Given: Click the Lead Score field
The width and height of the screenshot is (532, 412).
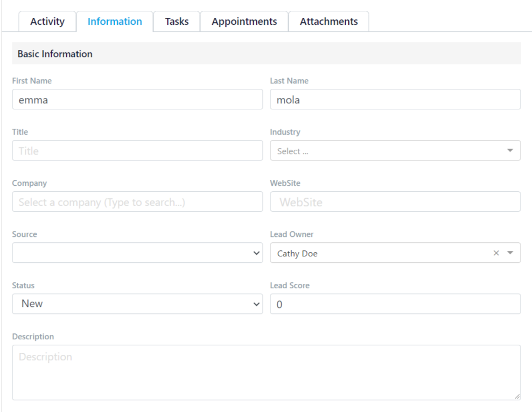Looking at the screenshot, I should click(395, 304).
